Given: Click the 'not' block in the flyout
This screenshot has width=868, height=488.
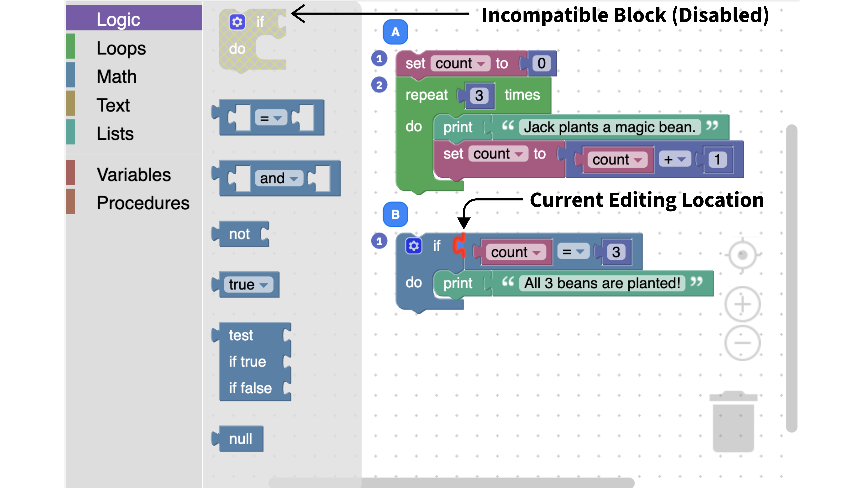Looking at the screenshot, I should coord(240,234).
